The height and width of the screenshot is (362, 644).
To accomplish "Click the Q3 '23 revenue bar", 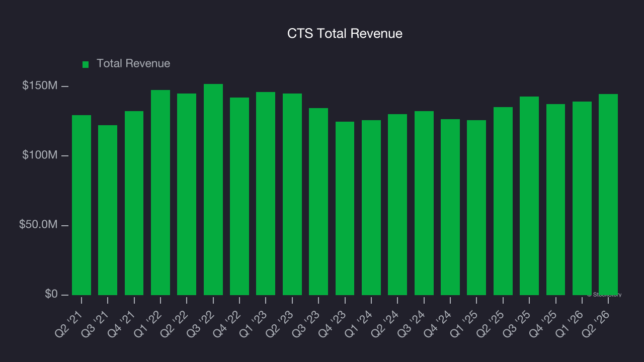I will (x=318, y=202).
